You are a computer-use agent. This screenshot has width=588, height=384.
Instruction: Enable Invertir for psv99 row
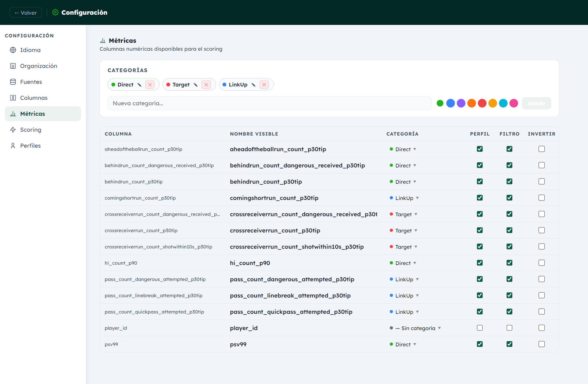[542, 344]
